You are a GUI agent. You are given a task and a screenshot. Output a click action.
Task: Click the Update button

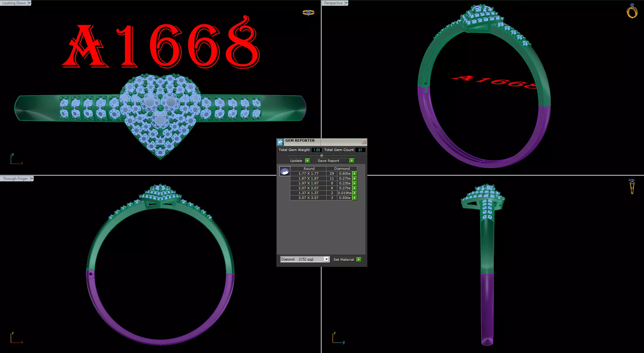[x=297, y=161]
